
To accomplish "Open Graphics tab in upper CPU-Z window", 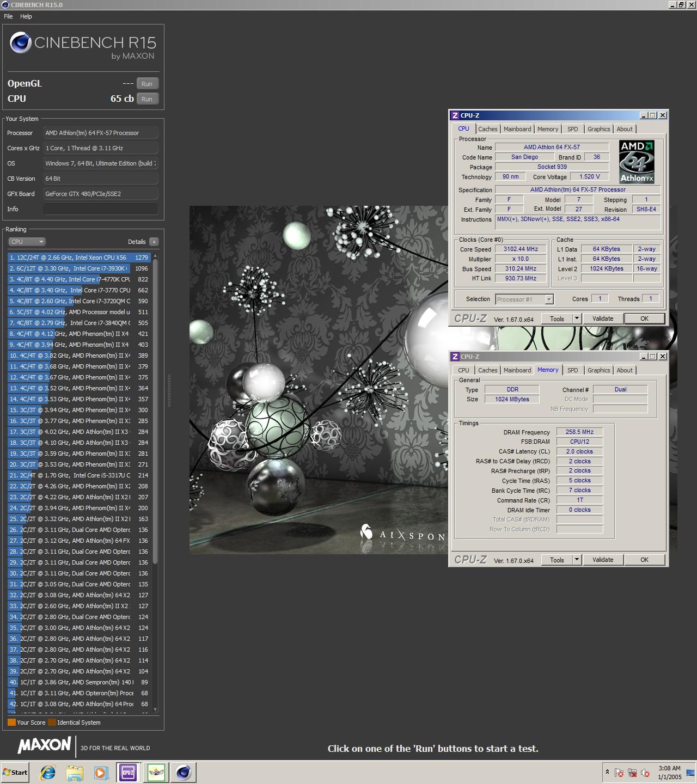I will tap(598, 129).
